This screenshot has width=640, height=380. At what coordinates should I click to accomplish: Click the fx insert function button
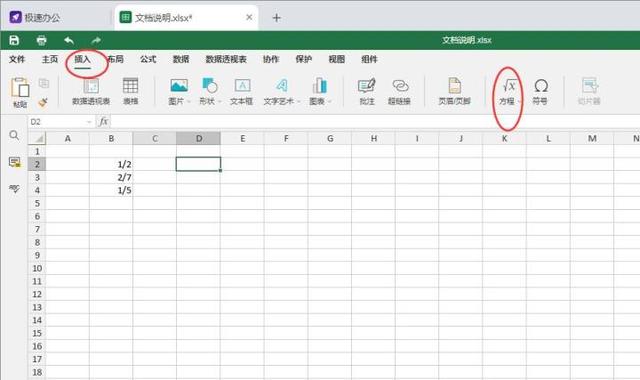coord(104,122)
